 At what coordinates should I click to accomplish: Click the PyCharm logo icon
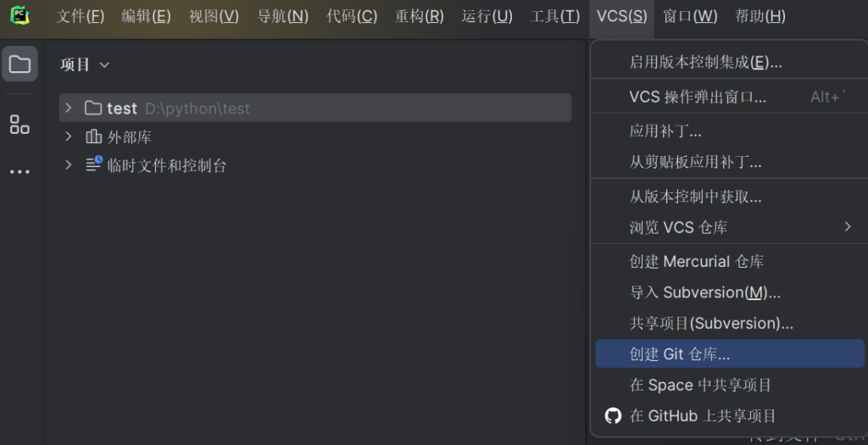coord(19,16)
